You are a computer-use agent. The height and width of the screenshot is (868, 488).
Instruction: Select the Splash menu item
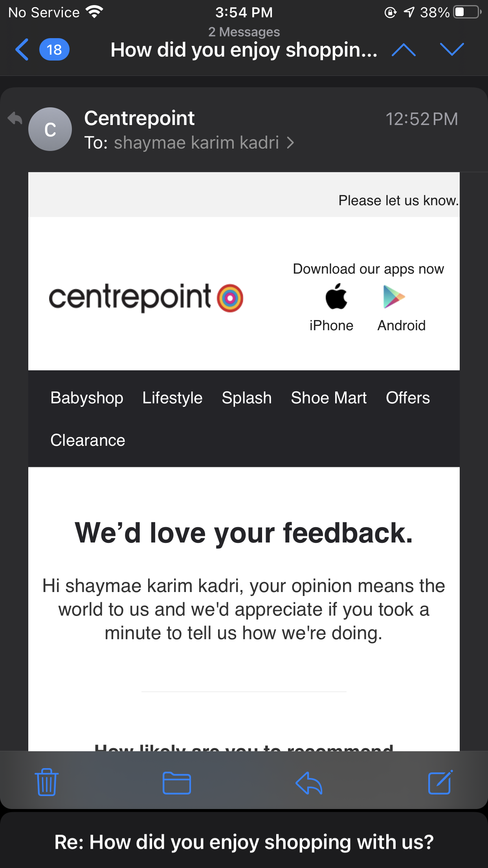pos(247,398)
